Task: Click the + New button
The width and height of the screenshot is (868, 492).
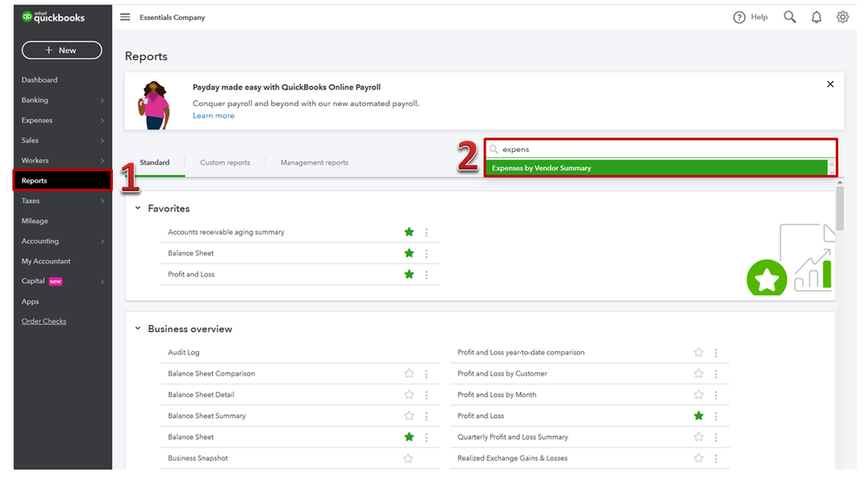Action: point(62,50)
